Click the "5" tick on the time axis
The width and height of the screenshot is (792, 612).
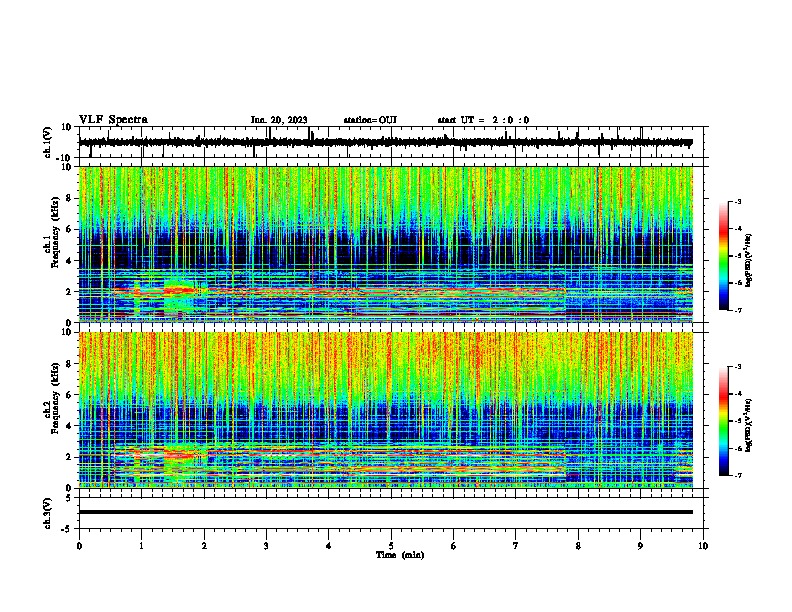point(391,546)
